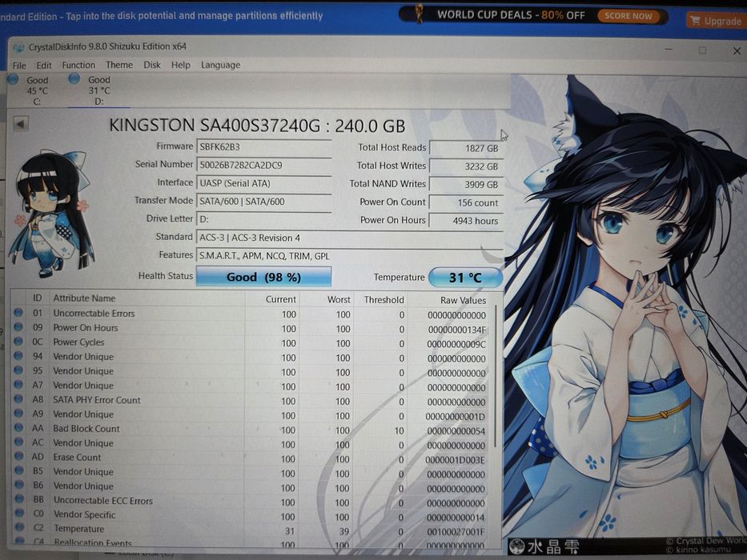Screen dimensions: 747x560
Task: Click raw value 0000001D003E
Action: click(x=455, y=460)
